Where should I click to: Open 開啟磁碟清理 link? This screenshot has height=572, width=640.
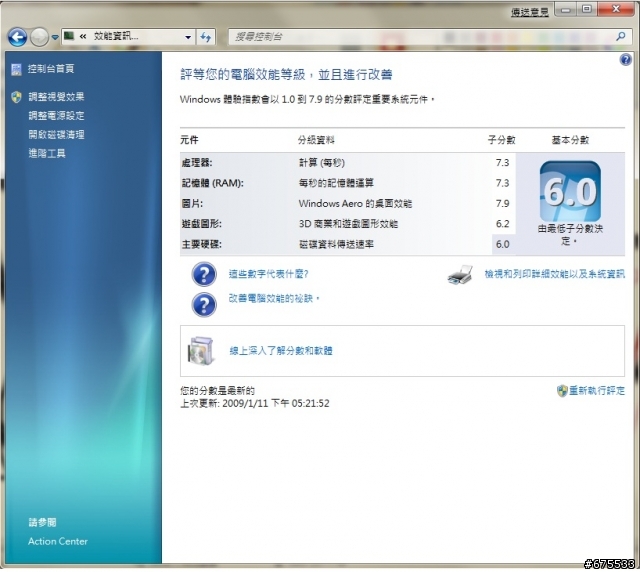point(56,134)
